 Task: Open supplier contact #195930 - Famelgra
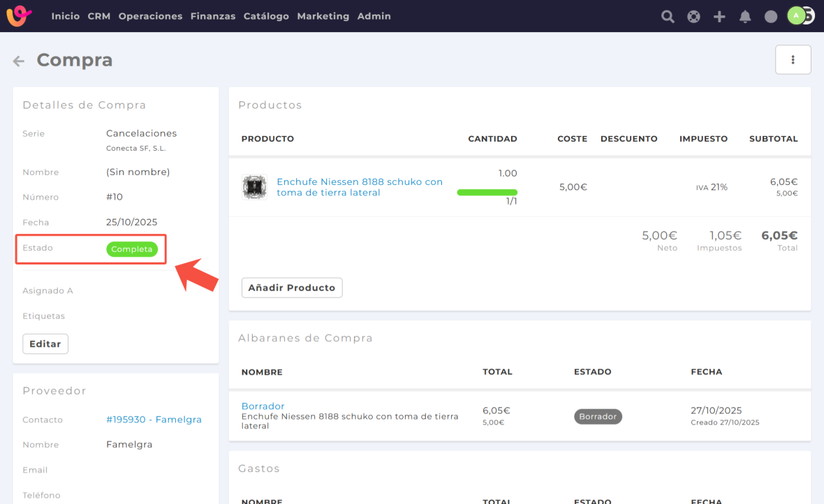click(x=154, y=420)
